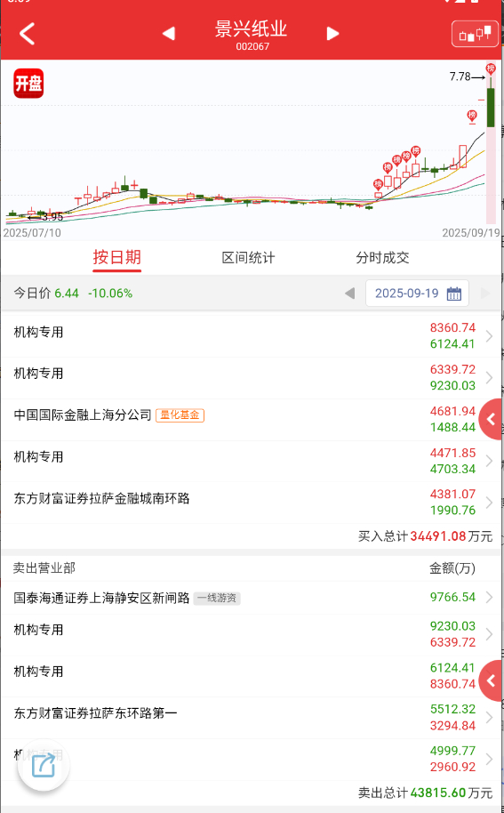Open the 分时成交 tab

coord(382,258)
